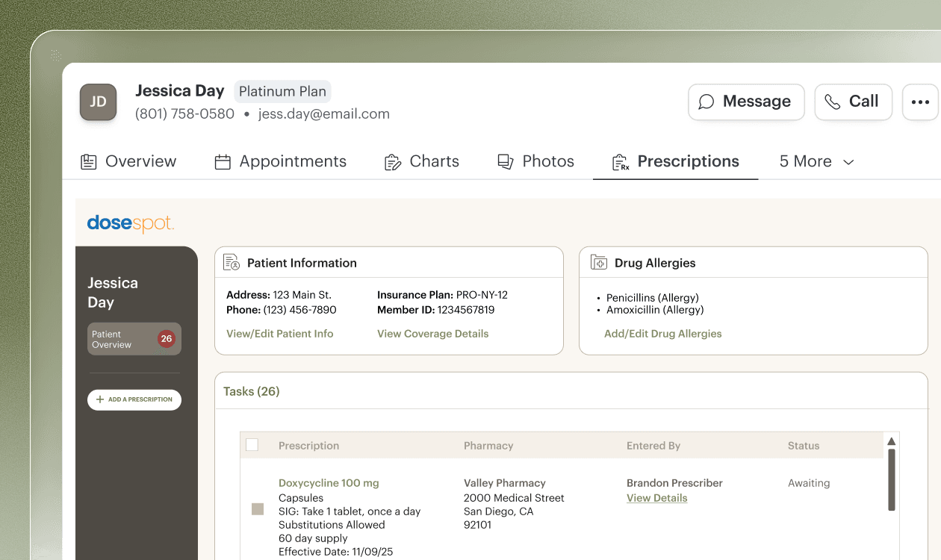941x560 pixels.
Task: Click the Penicillins (Allergy) entry
Action: tap(653, 298)
